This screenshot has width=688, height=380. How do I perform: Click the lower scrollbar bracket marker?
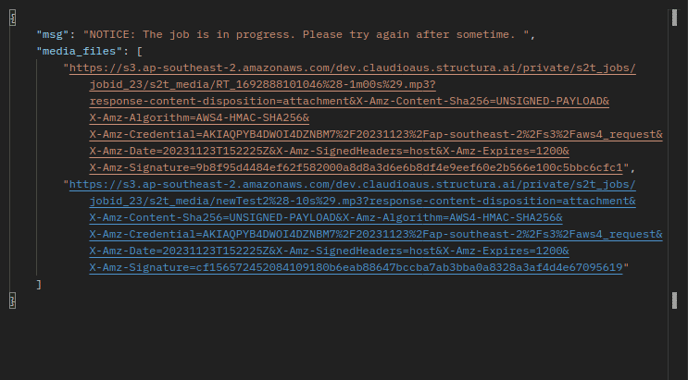pos(674,301)
